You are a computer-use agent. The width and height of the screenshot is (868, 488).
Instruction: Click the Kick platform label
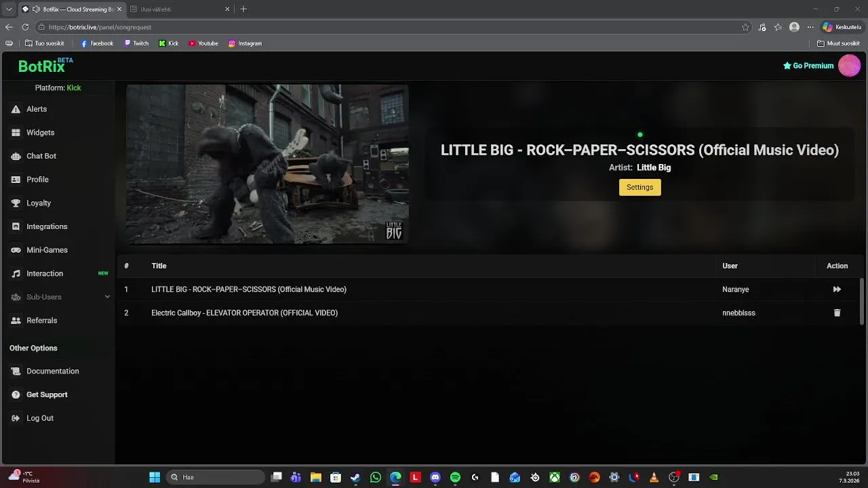74,88
